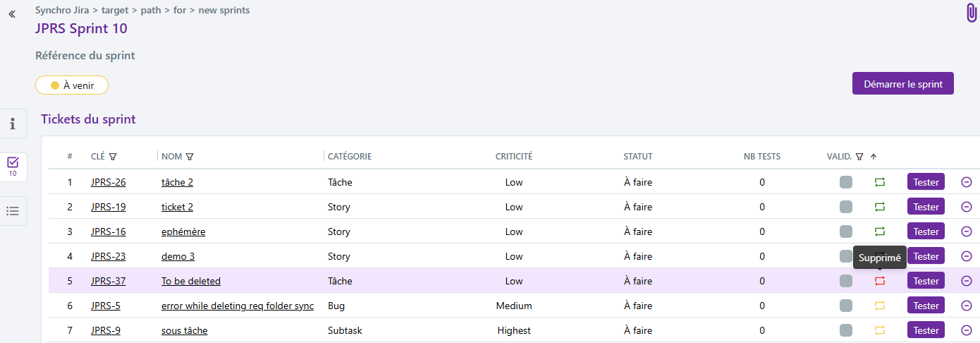The height and width of the screenshot is (343, 980).
Task: Open the sprint information sidebar icon
Action: pyautogui.click(x=13, y=124)
